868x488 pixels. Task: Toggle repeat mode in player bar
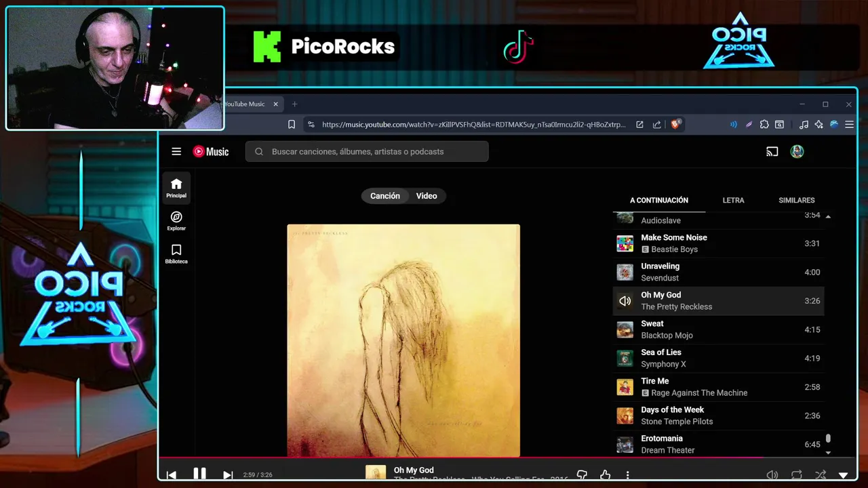(x=796, y=475)
